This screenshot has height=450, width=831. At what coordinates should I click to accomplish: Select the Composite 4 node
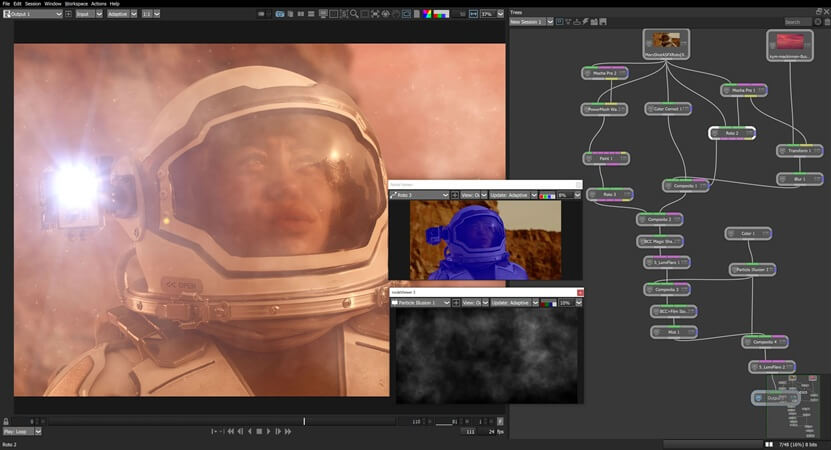click(x=765, y=342)
